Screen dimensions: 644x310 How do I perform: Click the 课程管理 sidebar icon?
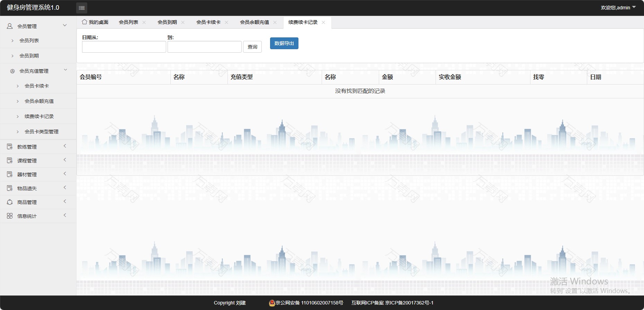[10, 161]
